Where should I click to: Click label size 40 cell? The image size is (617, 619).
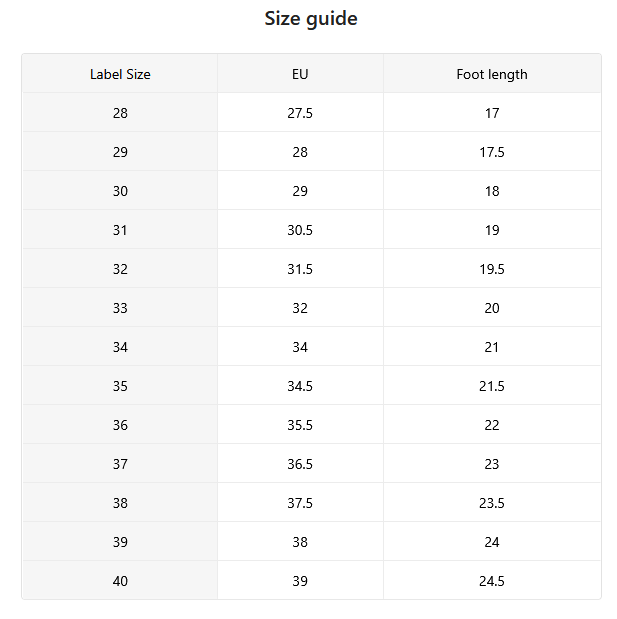[120, 581]
